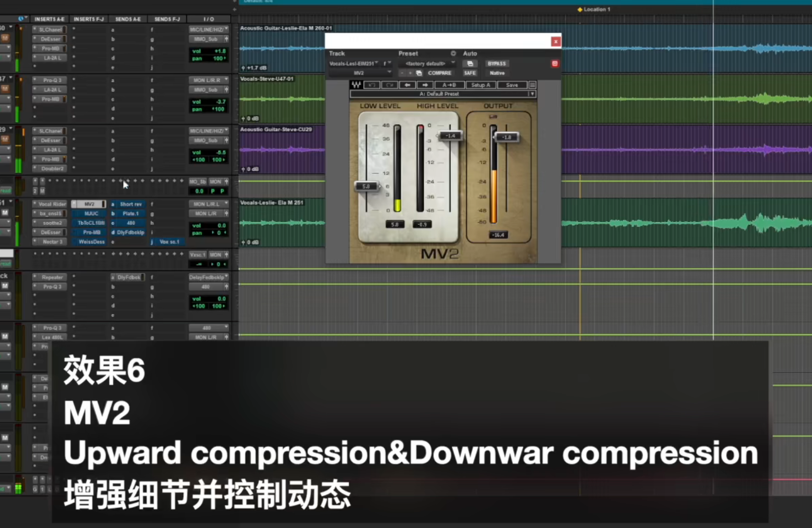The height and width of the screenshot is (528, 812).
Task: Copy settings with the A→B button
Action: (449, 85)
